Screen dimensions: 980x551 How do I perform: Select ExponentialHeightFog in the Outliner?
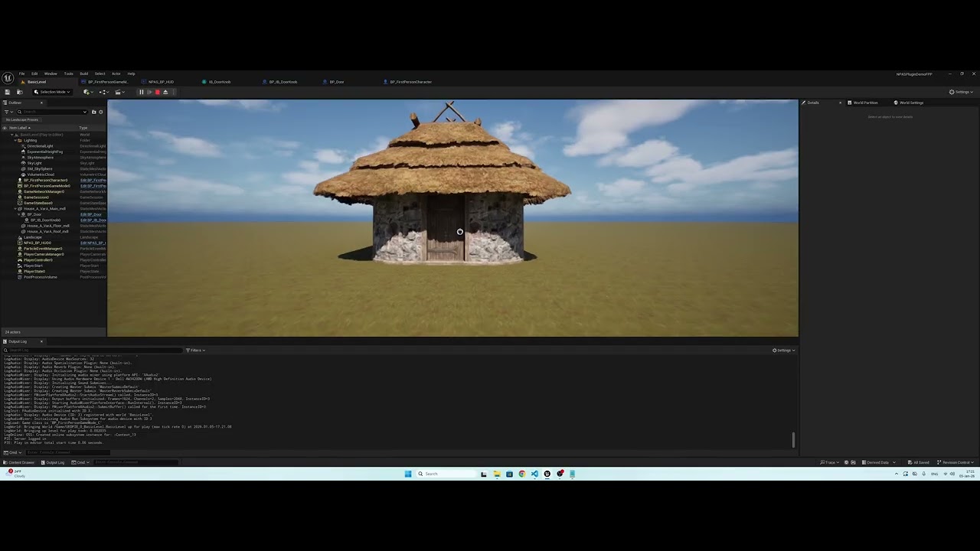44,152
